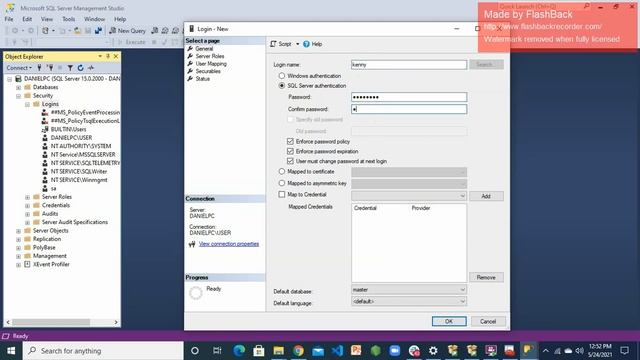Open Zoom from the taskbar

tap(395, 351)
